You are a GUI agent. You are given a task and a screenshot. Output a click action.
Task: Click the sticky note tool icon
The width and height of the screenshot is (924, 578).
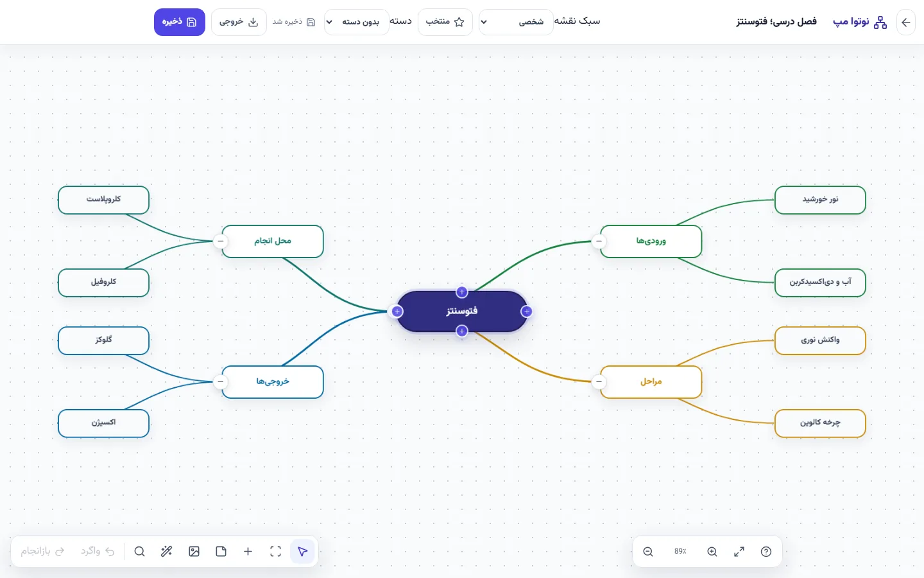coord(221,552)
